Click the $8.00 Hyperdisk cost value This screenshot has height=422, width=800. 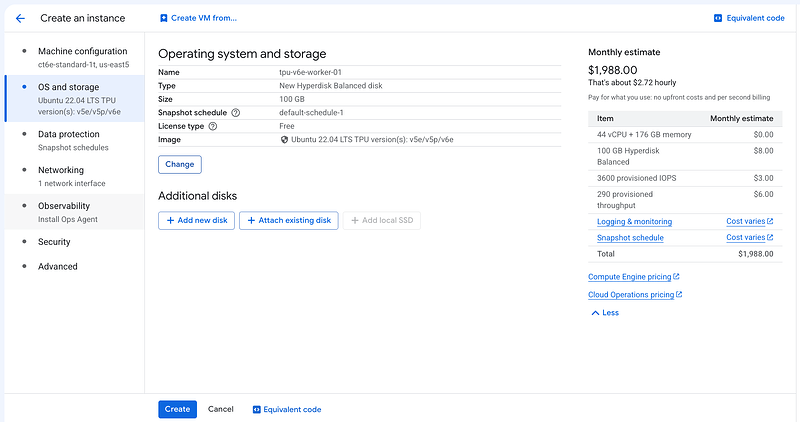click(763, 151)
